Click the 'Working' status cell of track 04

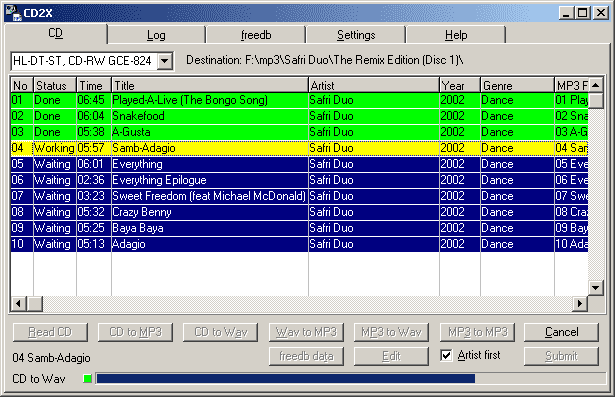55,148
